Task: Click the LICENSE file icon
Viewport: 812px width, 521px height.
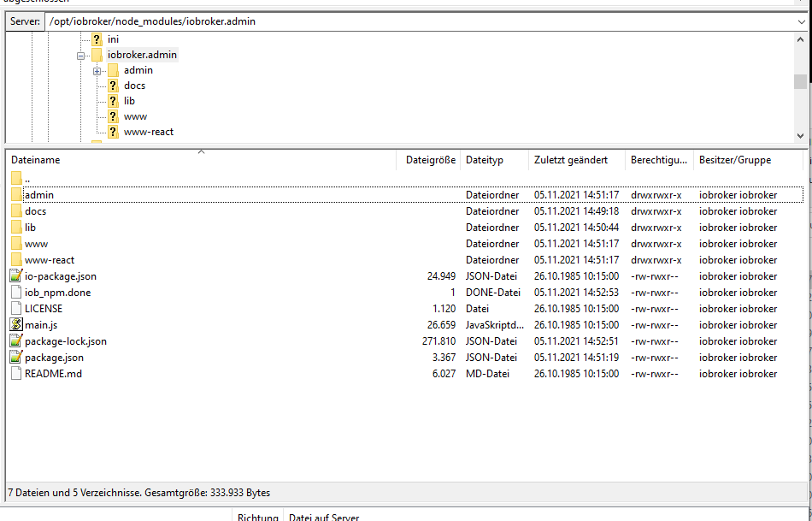Action: click(16, 309)
